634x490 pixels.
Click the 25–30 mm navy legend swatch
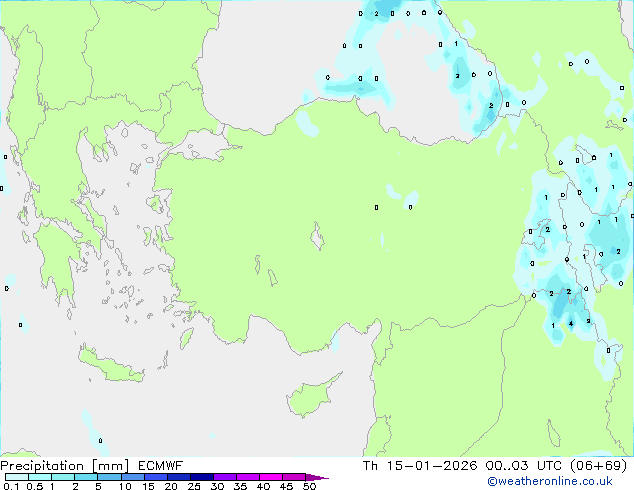pyautogui.click(x=201, y=477)
